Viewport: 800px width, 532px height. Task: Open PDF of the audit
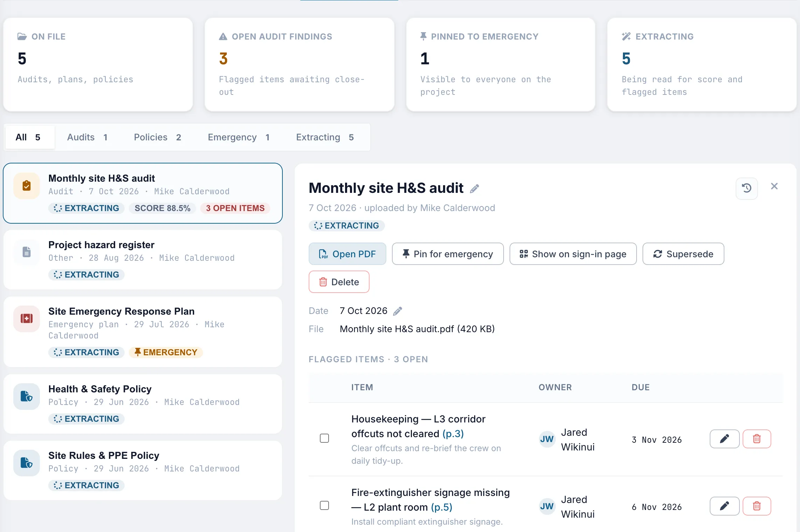(x=348, y=254)
